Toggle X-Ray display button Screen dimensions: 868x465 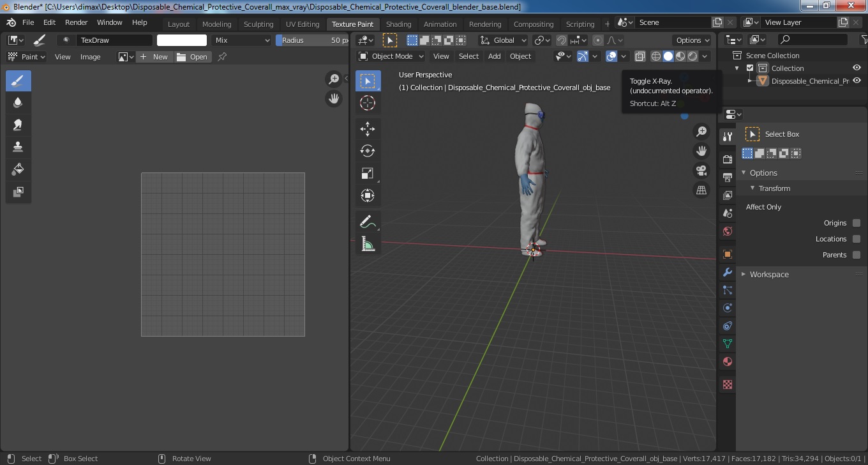tap(640, 56)
